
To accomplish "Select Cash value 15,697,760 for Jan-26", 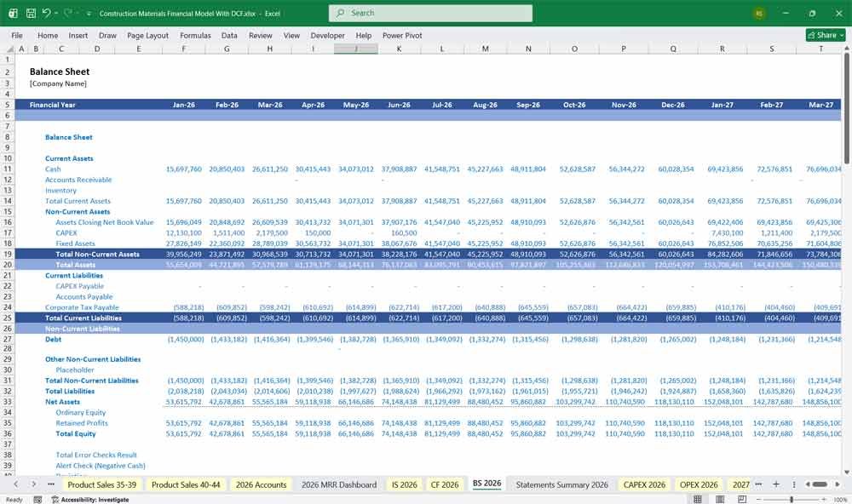I will coord(184,169).
